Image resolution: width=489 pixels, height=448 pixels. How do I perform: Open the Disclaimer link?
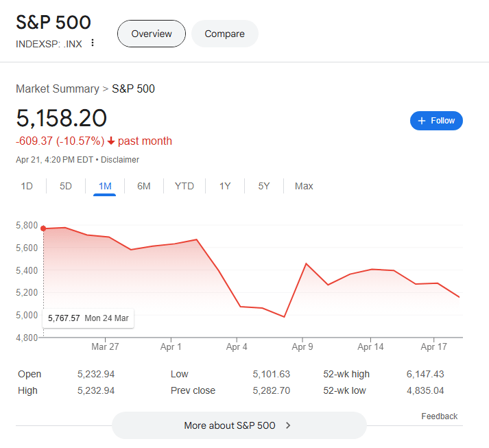(x=120, y=160)
